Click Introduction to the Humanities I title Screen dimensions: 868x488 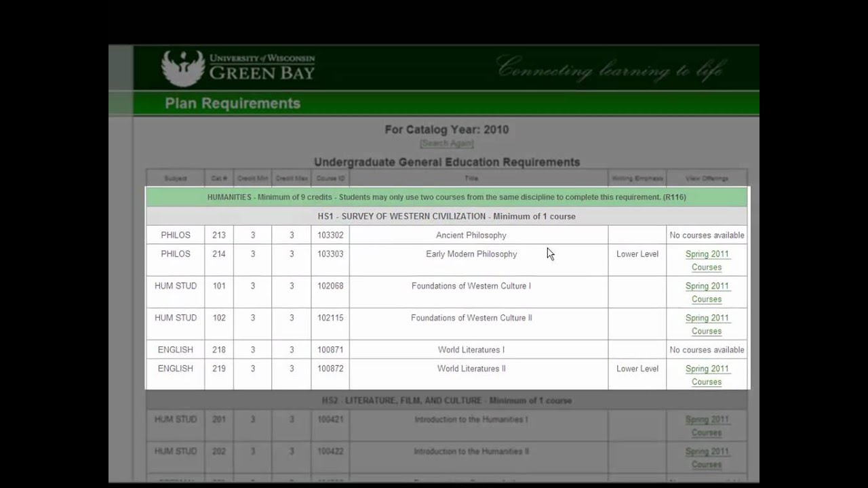[x=471, y=420]
